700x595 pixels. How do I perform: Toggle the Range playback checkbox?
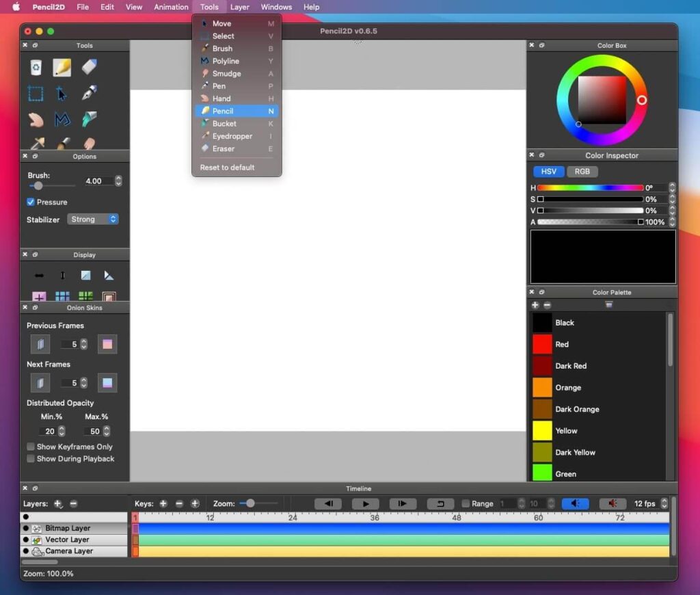tap(466, 504)
